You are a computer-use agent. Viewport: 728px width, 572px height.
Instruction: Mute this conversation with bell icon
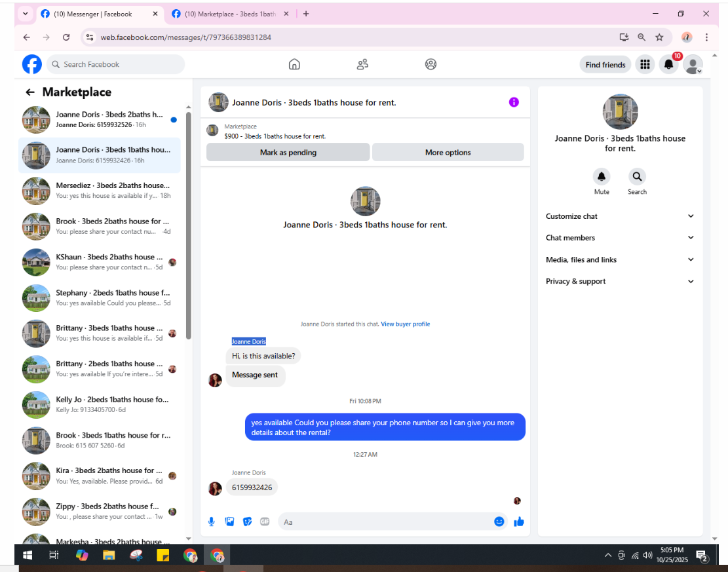[602, 176]
